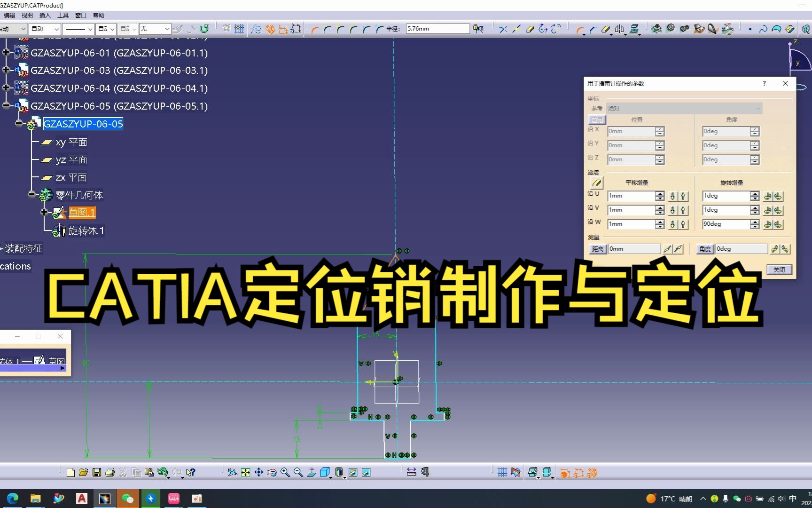Open the 参考 绝对 dropdown in dialog
The height and width of the screenshot is (508, 812).
[x=684, y=109]
